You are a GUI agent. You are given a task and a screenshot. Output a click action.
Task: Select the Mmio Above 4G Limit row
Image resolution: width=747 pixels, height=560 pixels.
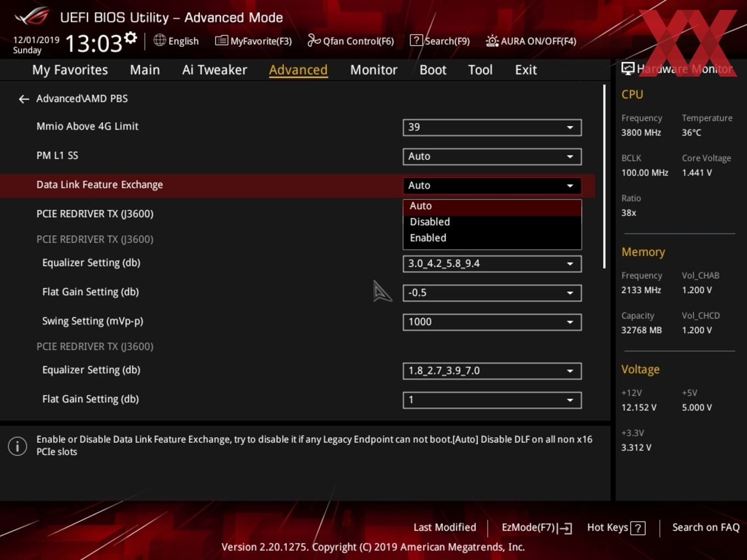(x=297, y=127)
